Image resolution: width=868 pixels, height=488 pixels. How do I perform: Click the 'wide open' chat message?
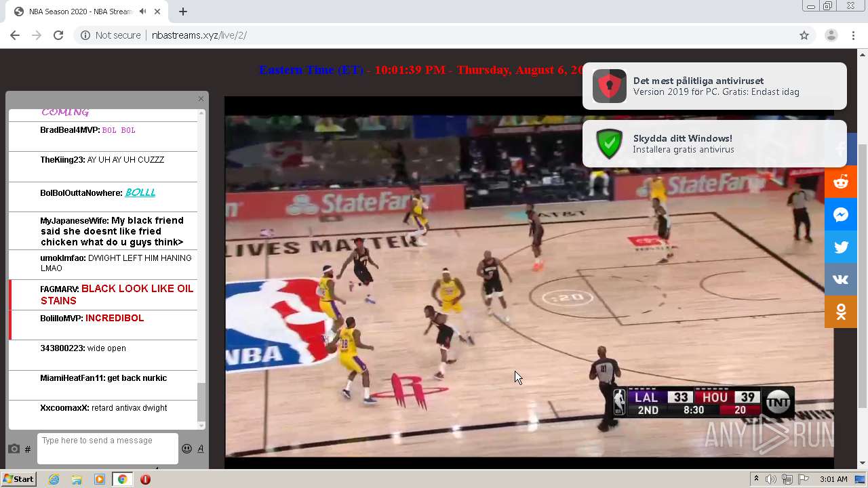(106, 348)
